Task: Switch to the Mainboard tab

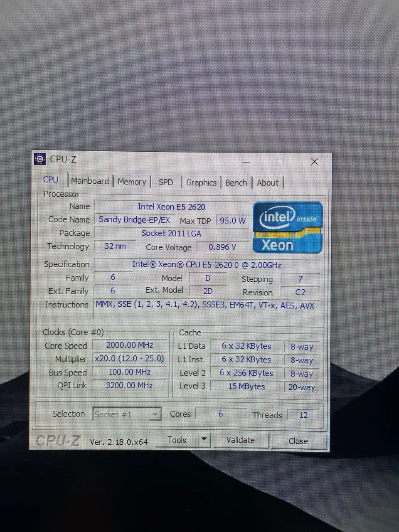Action: (90, 181)
